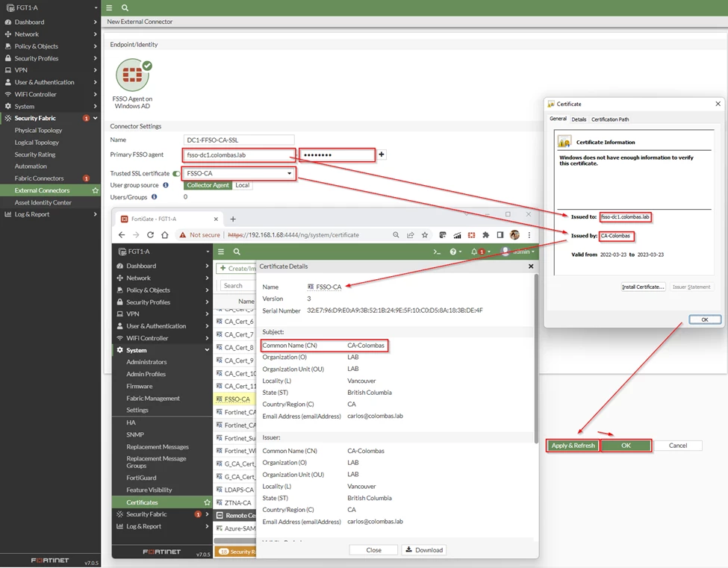Click the Cancel button on connector page
The width and height of the screenshot is (728, 568).
(x=678, y=445)
